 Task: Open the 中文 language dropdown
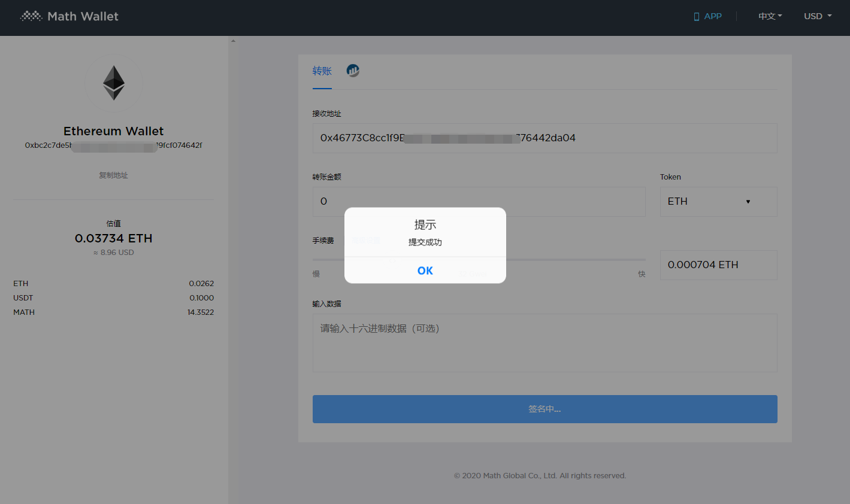(x=770, y=16)
